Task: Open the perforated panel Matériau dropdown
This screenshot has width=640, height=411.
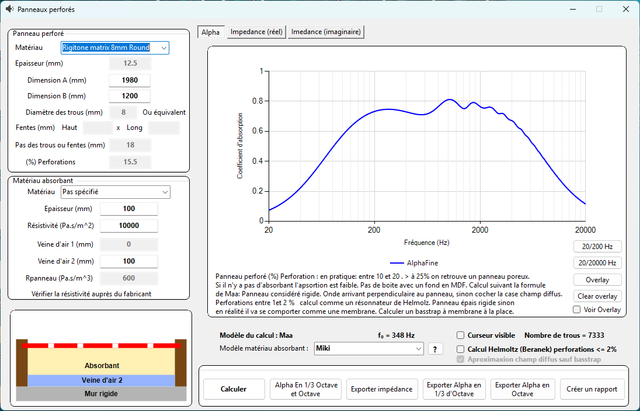Action: (115, 48)
